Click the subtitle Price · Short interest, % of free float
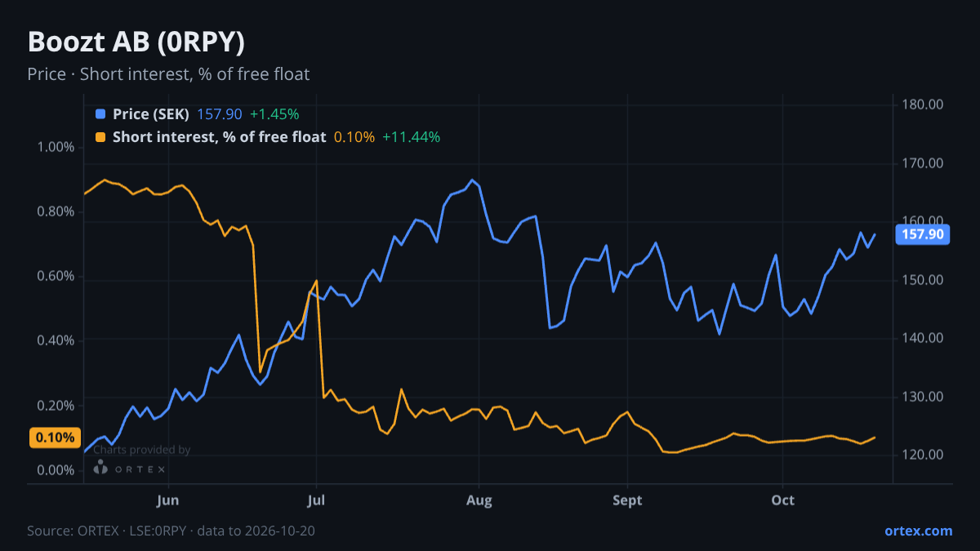The image size is (980, 551). coord(168,74)
